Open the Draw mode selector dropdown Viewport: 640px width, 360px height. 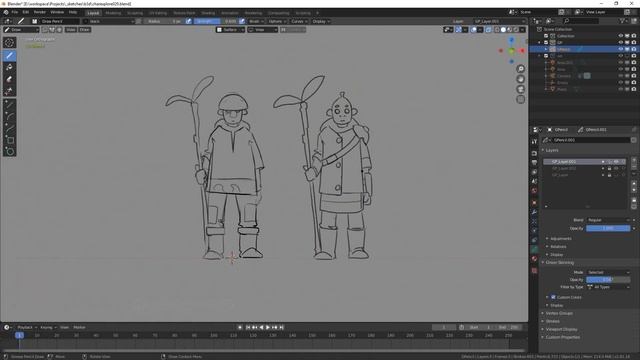coord(21,30)
